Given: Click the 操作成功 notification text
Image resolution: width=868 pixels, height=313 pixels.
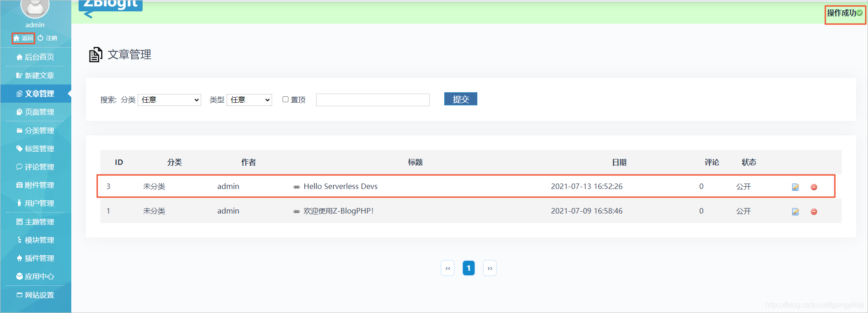Looking at the screenshot, I should [x=841, y=13].
